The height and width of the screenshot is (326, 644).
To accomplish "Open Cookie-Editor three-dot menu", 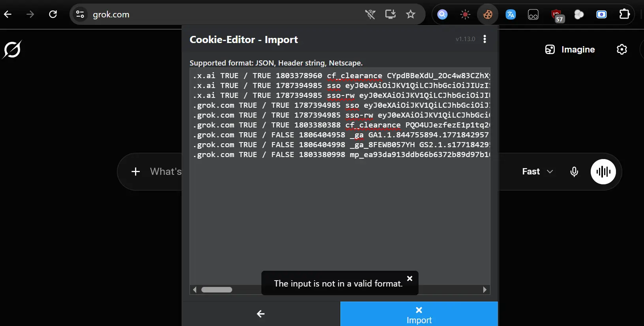I will coord(485,39).
